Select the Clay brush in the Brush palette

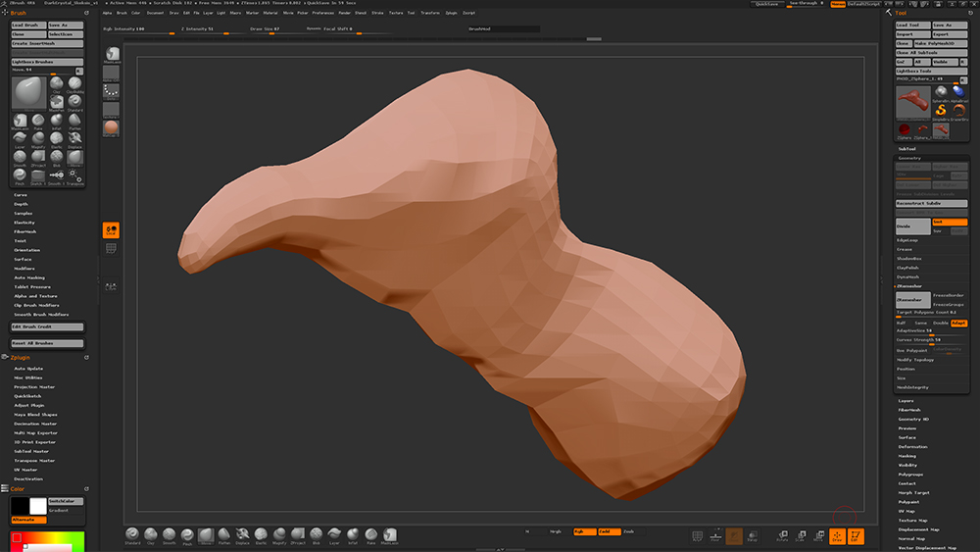(56, 83)
